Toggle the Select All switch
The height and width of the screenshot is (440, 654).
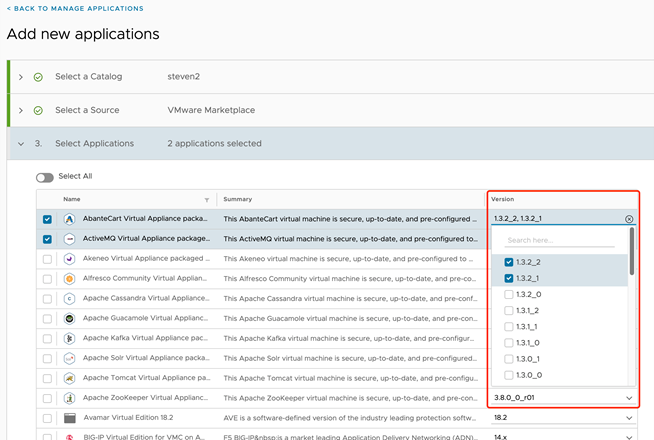point(45,176)
